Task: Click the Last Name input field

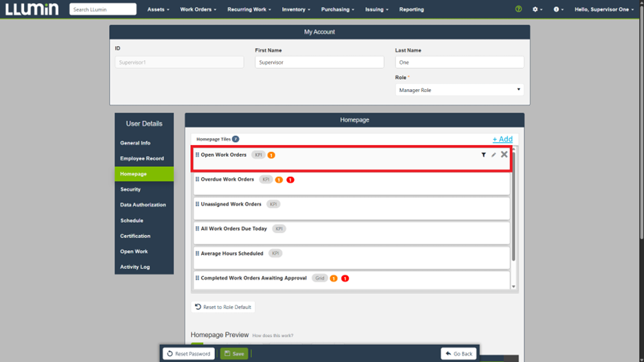Action: click(x=459, y=62)
